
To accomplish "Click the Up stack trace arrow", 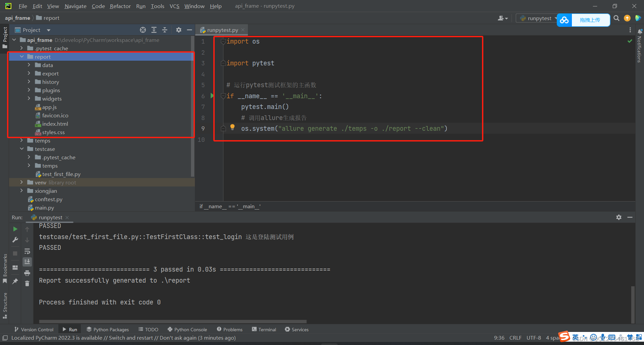I will coord(27,229).
